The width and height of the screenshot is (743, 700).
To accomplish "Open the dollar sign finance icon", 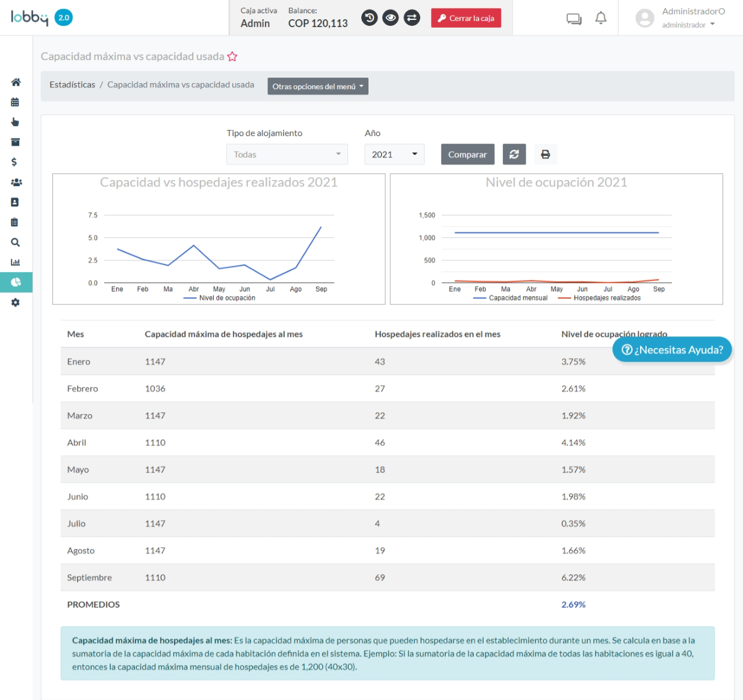I will coord(14,162).
